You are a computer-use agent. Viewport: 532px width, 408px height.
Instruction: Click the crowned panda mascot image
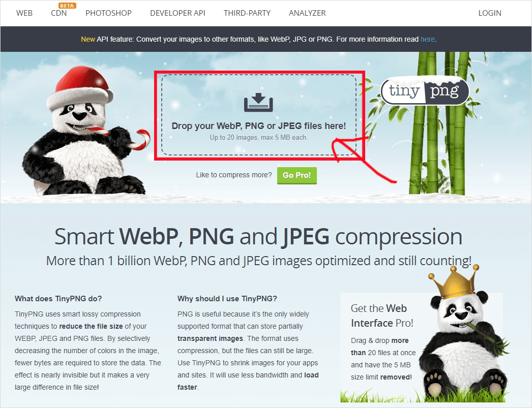(463, 333)
